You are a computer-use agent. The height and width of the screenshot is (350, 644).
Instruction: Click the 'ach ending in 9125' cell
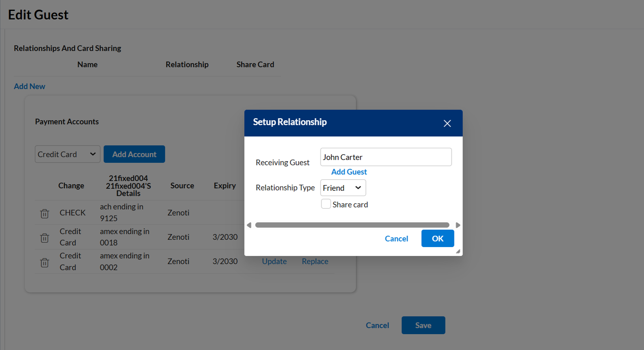tap(122, 213)
